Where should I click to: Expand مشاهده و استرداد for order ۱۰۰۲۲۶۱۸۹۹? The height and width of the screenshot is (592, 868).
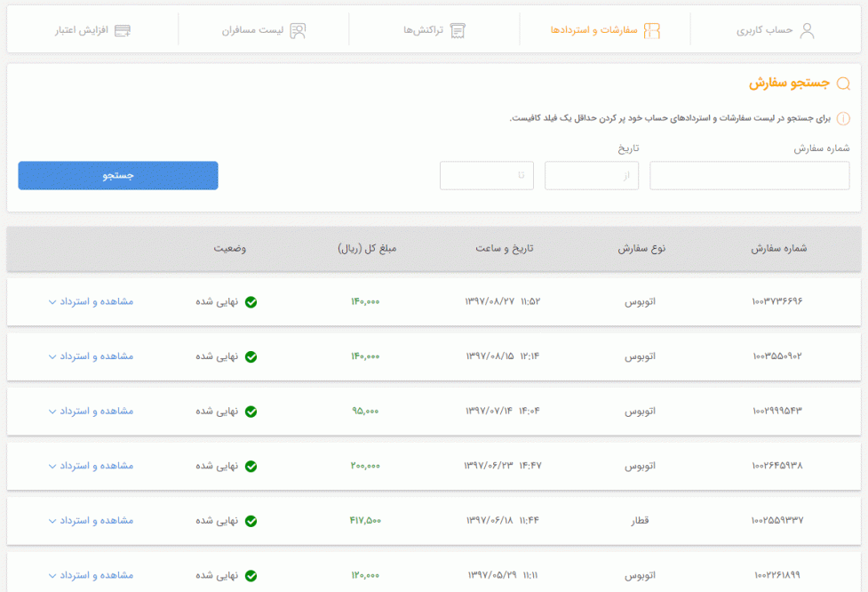click(91, 576)
